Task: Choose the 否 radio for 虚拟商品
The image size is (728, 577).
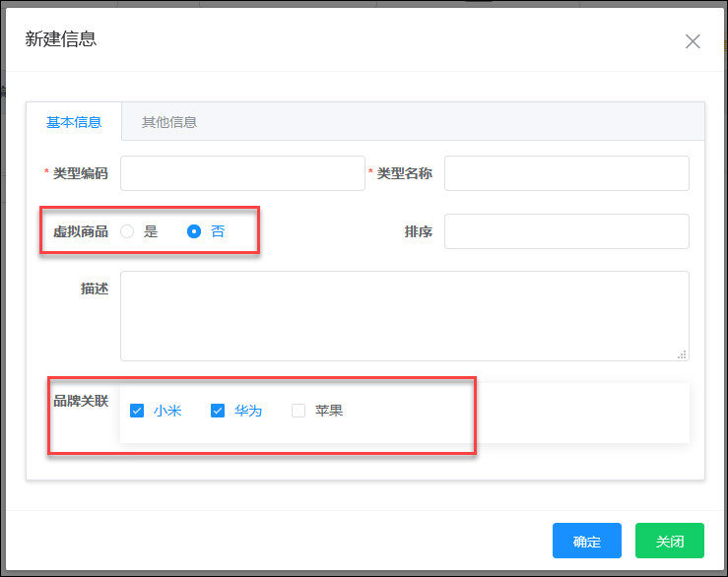Action: tap(194, 231)
